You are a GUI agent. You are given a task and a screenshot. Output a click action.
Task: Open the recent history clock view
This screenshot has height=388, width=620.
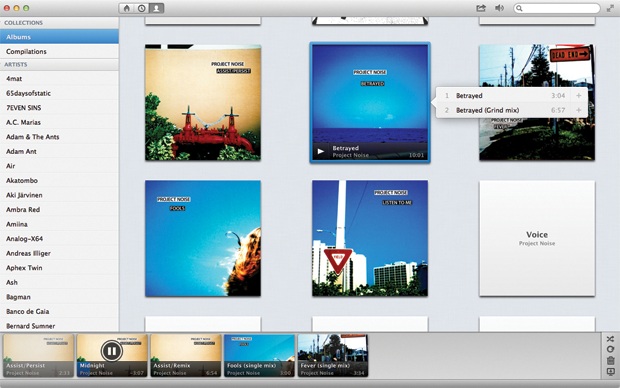142,8
